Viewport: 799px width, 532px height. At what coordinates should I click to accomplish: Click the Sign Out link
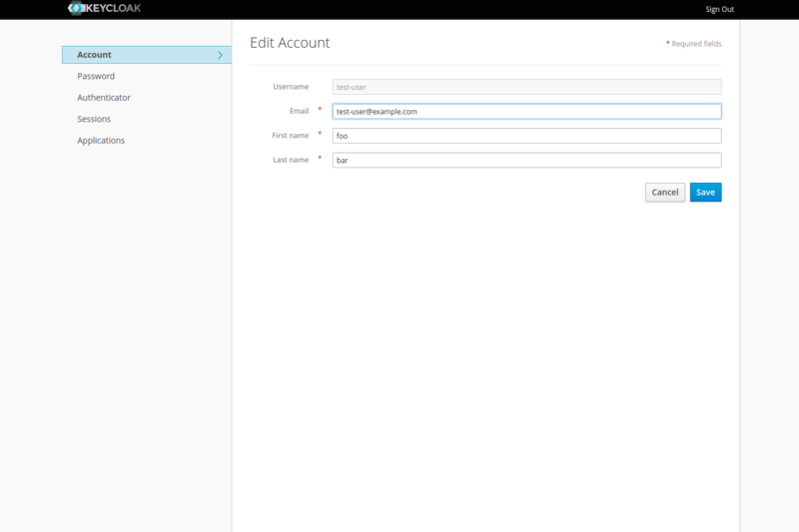pyautogui.click(x=719, y=9)
